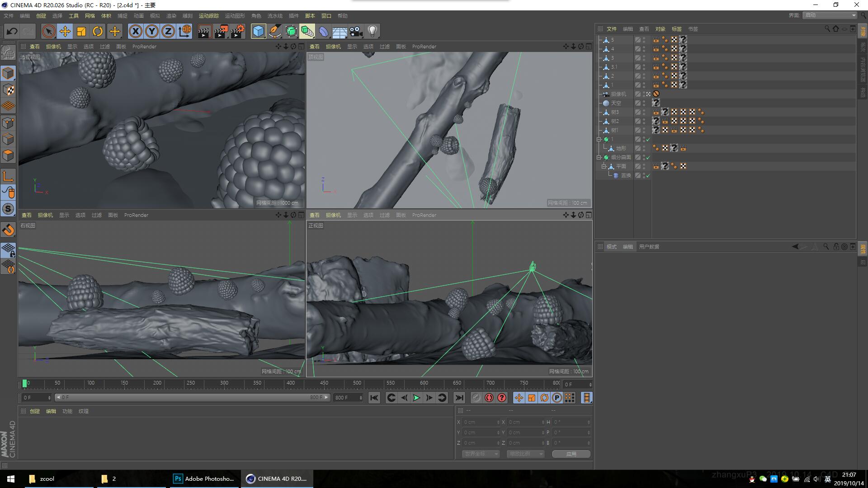Click the Floor environment grid icon
Image resolution: width=868 pixels, height=488 pixels.
[x=340, y=31]
